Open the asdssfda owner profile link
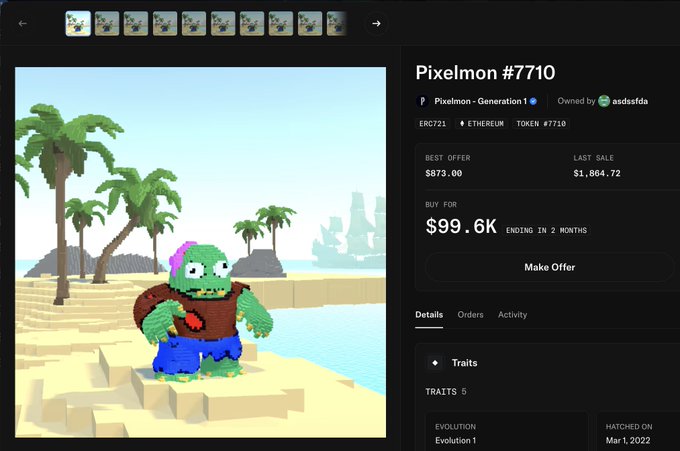 coord(630,101)
